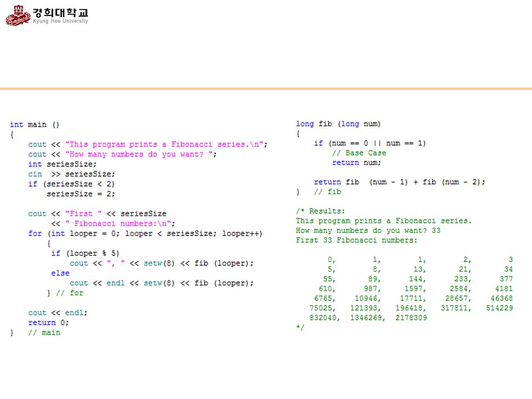Click the 'if (seriesSize < 2)' condition
The image size is (532, 399).
click(71, 184)
